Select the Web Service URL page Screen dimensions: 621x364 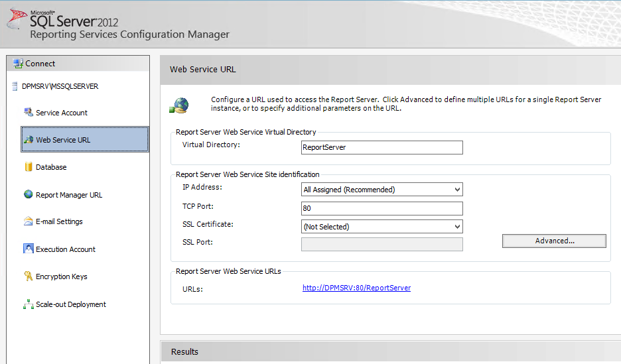pos(85,139)
